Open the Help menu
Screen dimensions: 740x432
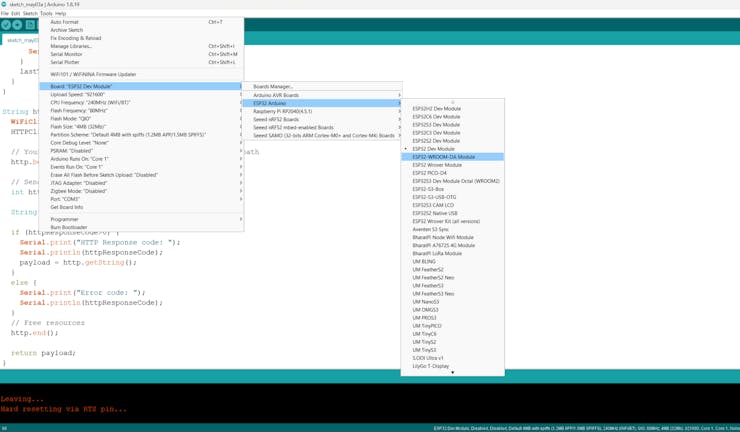pyautogui.click(x=61, y=14)
